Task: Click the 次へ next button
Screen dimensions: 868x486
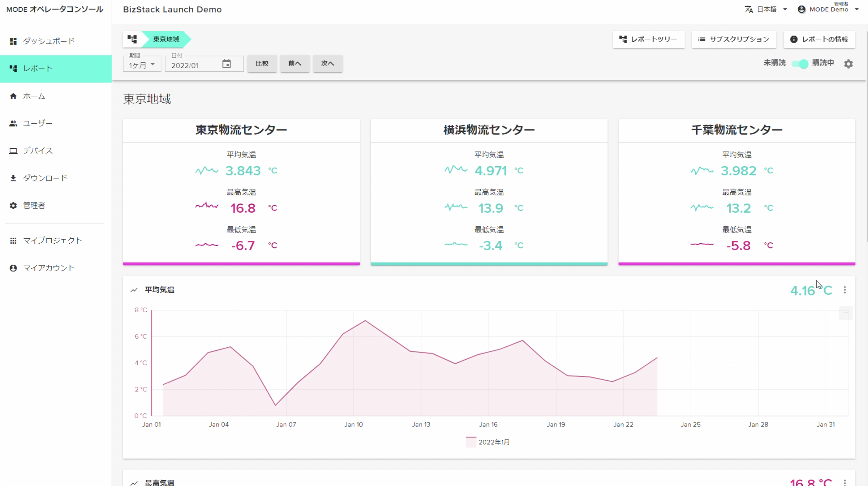Action: [x=327, y=64]
